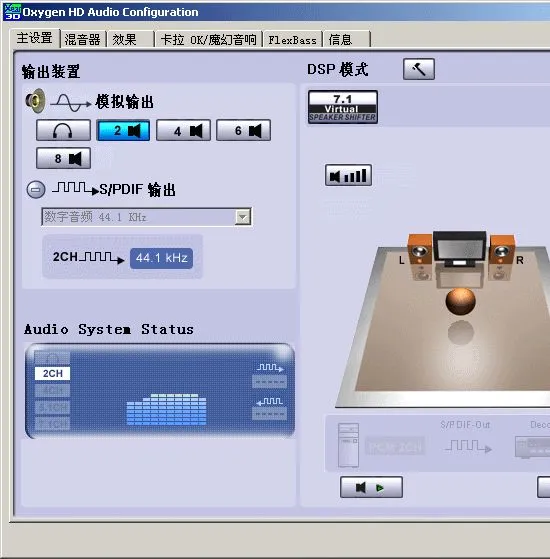Click the 2CH indicator in status panel
The image size is (550, 559).
[52, 373]
